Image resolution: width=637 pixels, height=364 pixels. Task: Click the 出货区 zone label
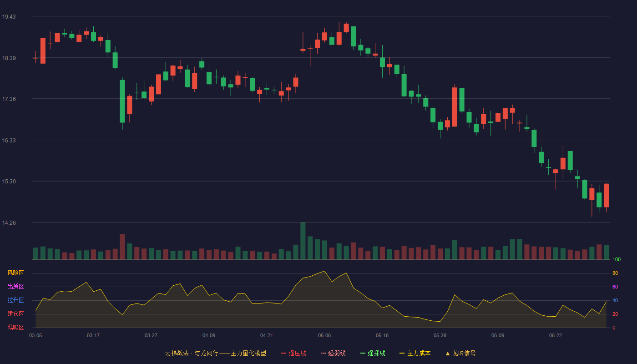(16, 287)
